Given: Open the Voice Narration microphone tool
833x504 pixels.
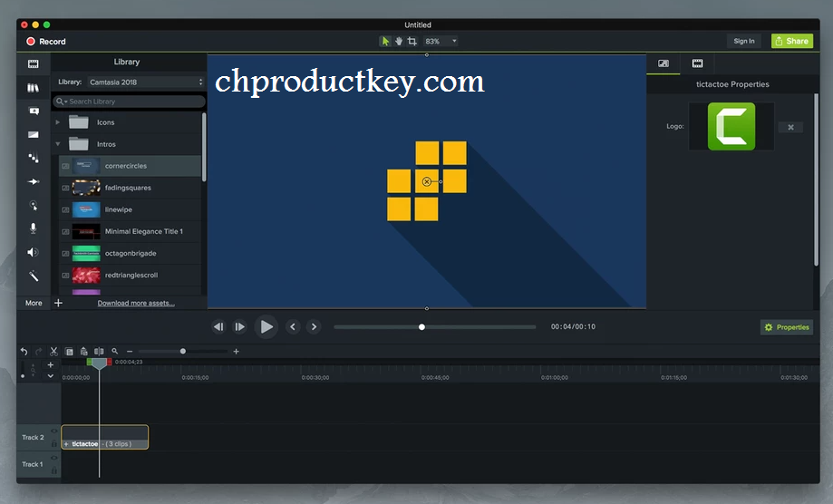Looking at the screenshot, I should [x=33, y=228].
